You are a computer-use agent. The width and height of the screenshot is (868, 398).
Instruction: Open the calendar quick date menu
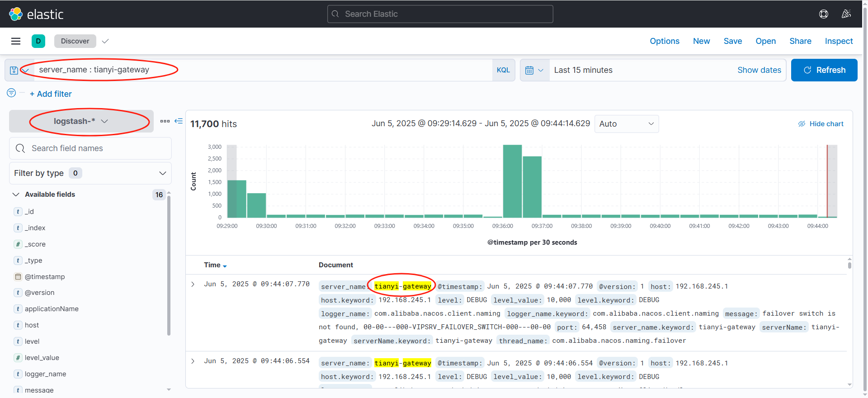coord(534,70)
